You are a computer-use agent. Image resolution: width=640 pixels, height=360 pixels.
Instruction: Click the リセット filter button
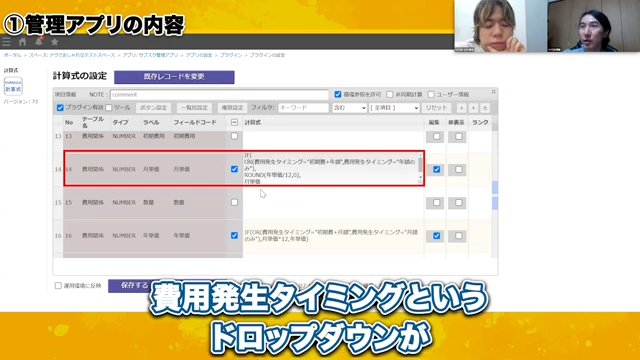point(437,108)
